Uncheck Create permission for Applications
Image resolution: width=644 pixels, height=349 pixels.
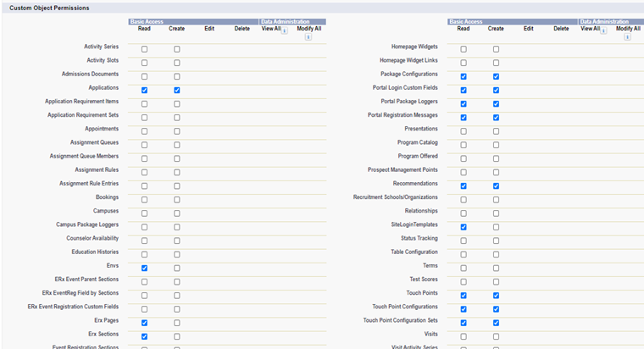pyautogui.click(x=177, y=90)
